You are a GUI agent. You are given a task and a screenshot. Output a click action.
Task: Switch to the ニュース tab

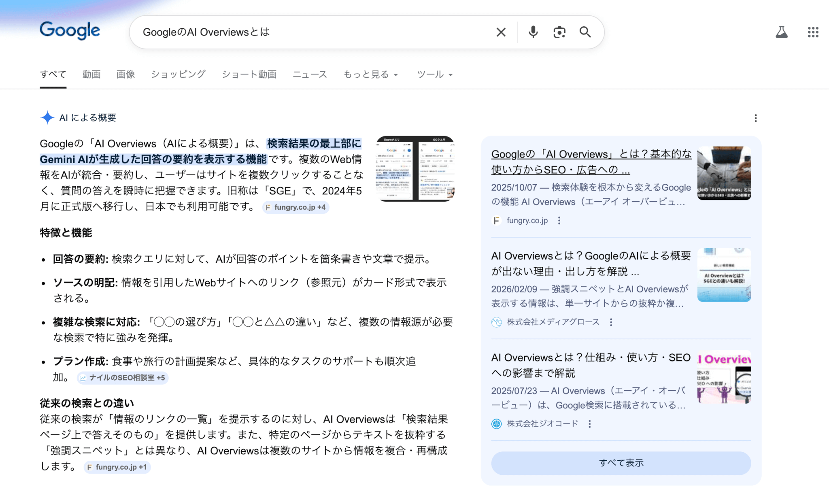click(x=310, y=74)
